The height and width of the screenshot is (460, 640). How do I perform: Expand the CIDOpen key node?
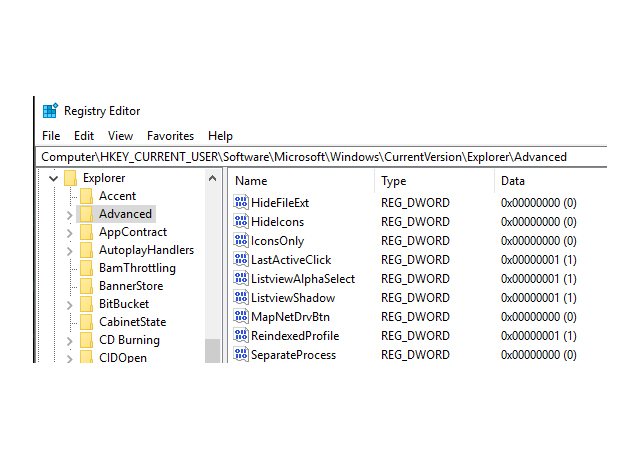pyautogui.click(x=70, y=358)
